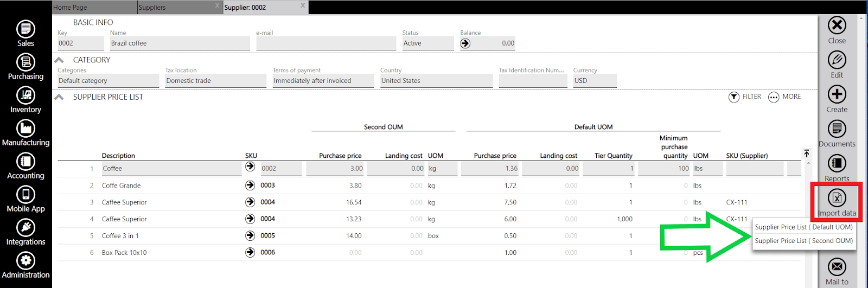
Task: Click the Currency field USD
Action: point(595,81)
